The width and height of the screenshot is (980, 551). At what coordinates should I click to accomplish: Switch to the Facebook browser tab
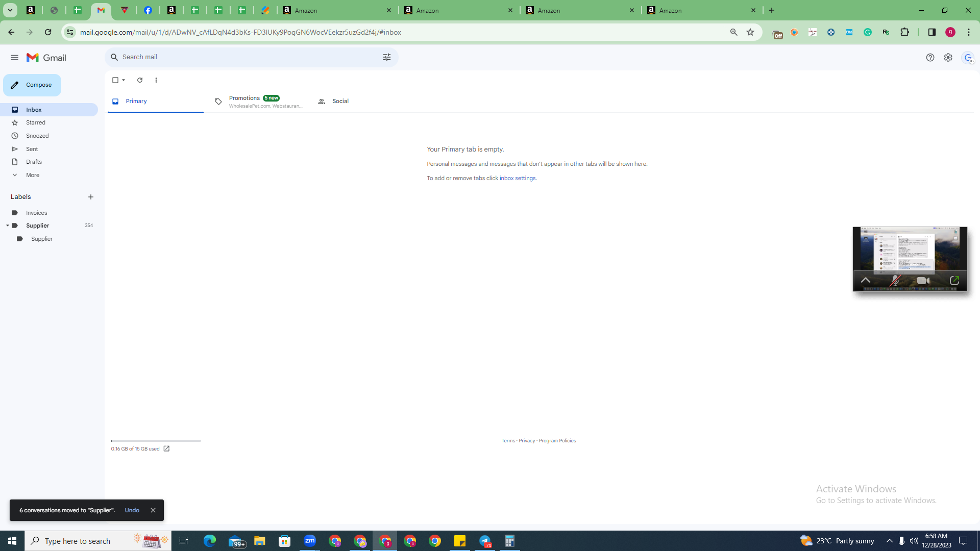(148, 10)
